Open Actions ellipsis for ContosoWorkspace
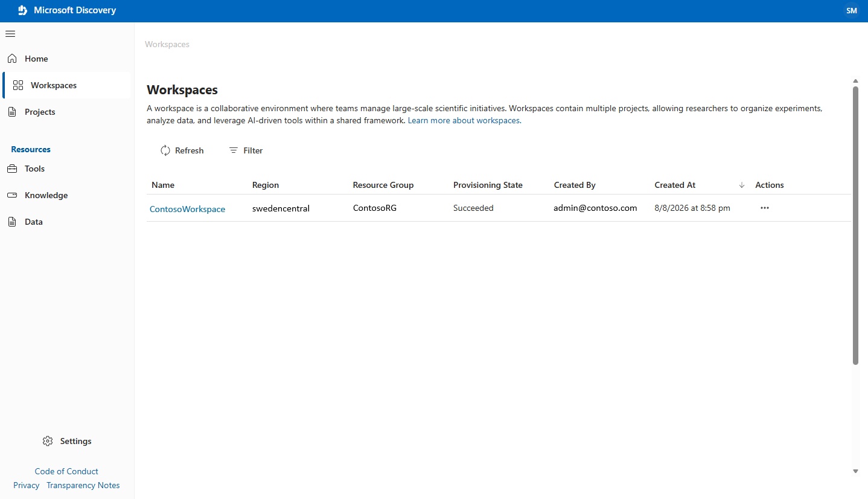 pos(765,208)
